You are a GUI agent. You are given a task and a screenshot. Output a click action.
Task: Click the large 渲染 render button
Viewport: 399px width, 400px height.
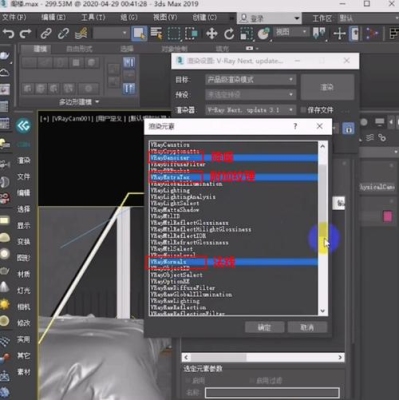pos(327,87)
